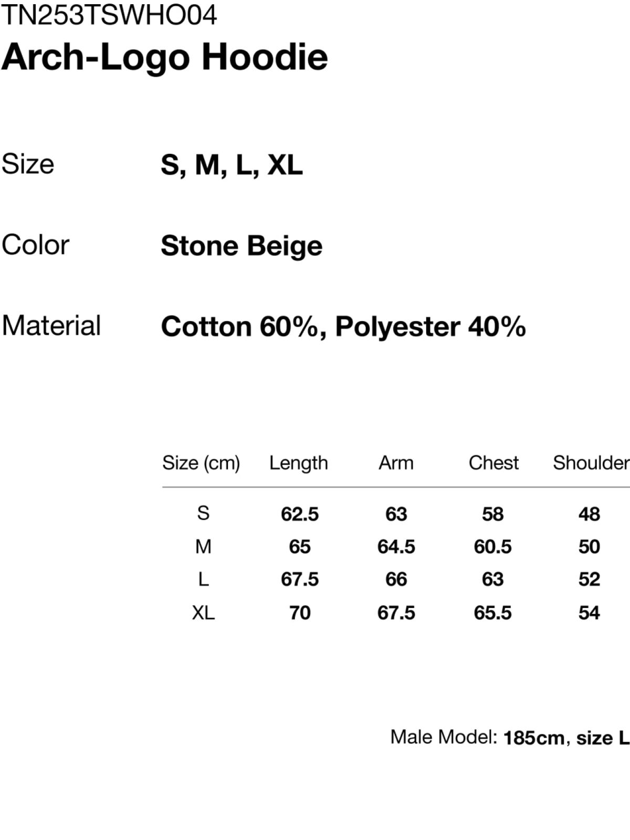Click the Arch-Logo Hoodie title

164,57
